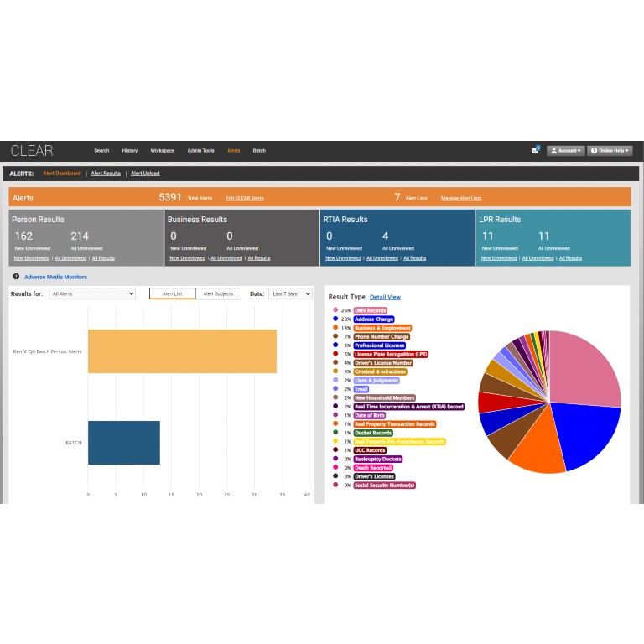644x644 pixels.
Task: Open RTIA Results All Unreviewed link
Action: (x=382, y=258)
